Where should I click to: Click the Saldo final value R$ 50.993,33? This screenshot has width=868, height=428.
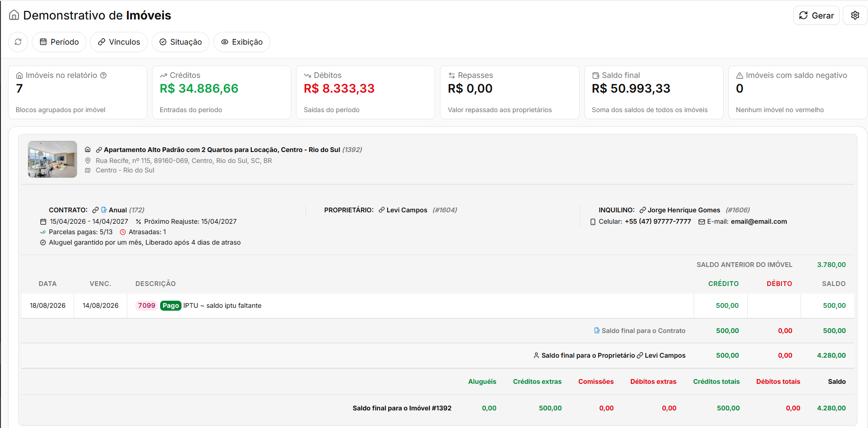pos(631,89)
